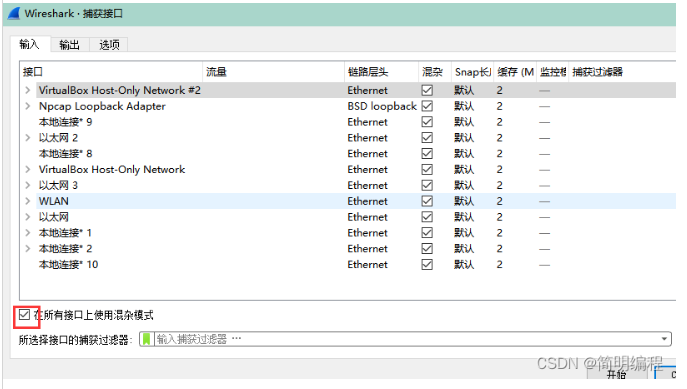Image resolution: width=687 pixels, height=389 pixels.
Task: Expand VirtualBox Host-Only Network #2 entry
Action: point(28,90)
